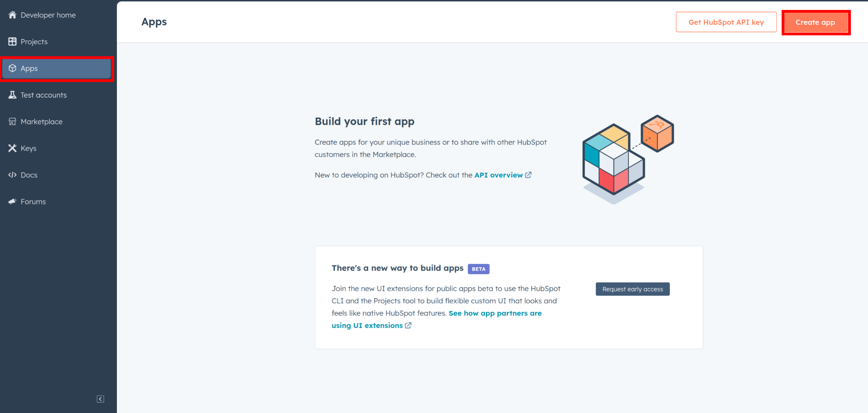868x413 pixels.
Task: Click Request early access button
Action: pyautogui.click(x=633, y=289)
